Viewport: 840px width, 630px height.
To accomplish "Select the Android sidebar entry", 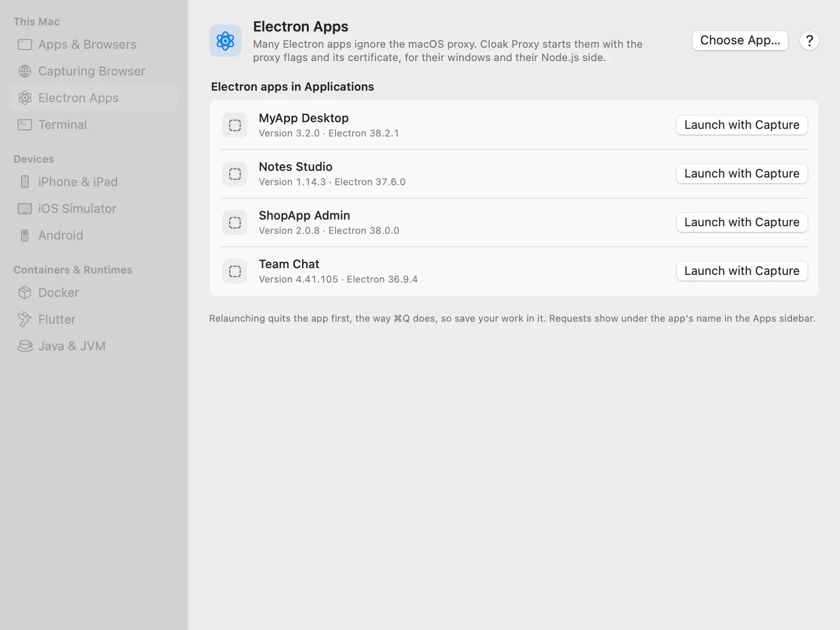I will click(x=94, y=235).
